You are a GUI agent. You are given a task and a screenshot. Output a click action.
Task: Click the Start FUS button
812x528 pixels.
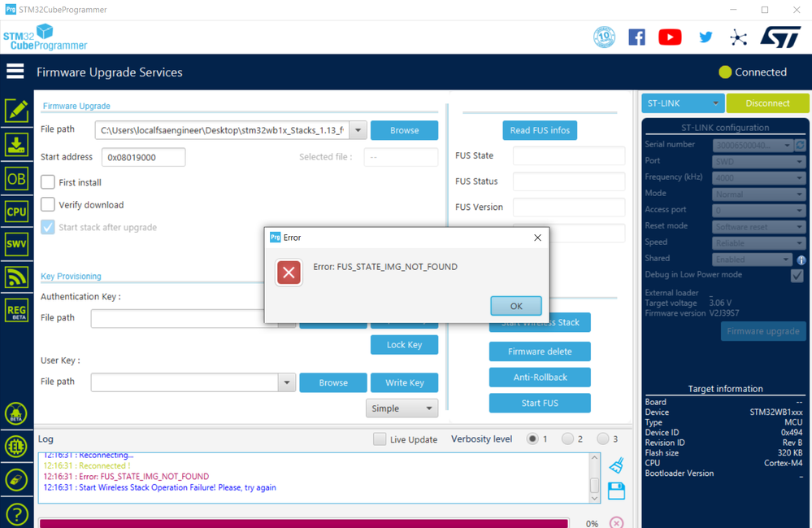point(540,404)
